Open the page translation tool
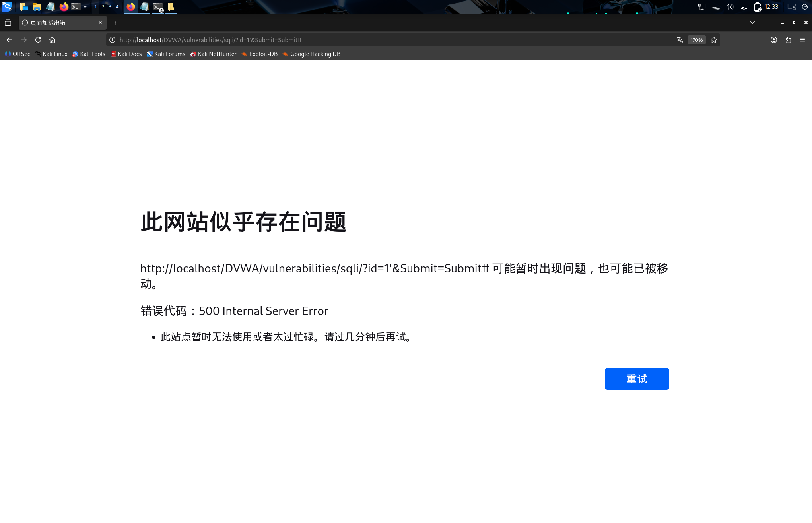Screen dimensions: 812x523 click(x=680, y=40)
